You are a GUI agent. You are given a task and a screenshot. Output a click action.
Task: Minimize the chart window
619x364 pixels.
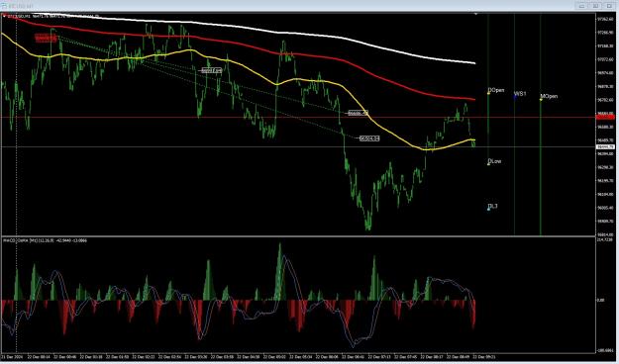click(x=581, y=6)
